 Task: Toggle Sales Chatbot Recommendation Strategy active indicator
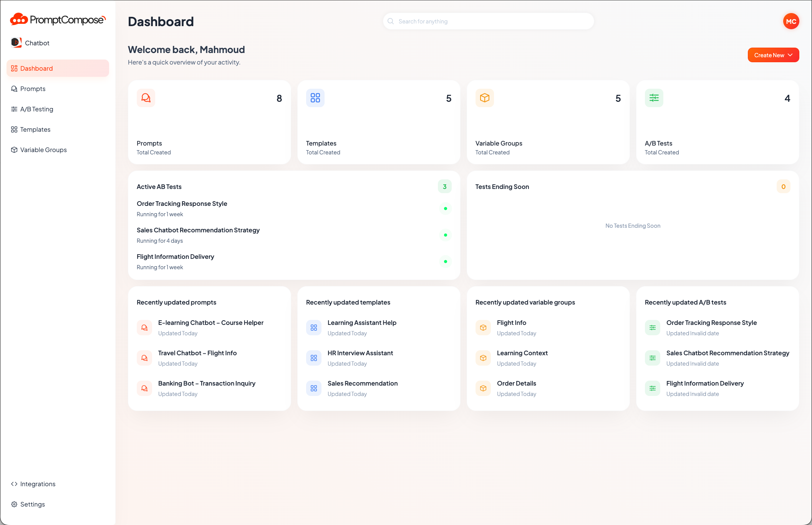click(445, 235)
